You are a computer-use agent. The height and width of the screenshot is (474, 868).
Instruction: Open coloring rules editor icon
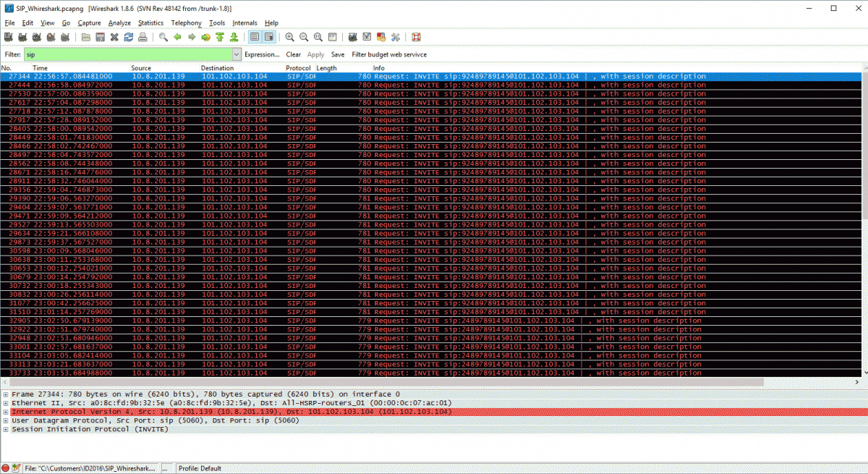coord(381,37)
